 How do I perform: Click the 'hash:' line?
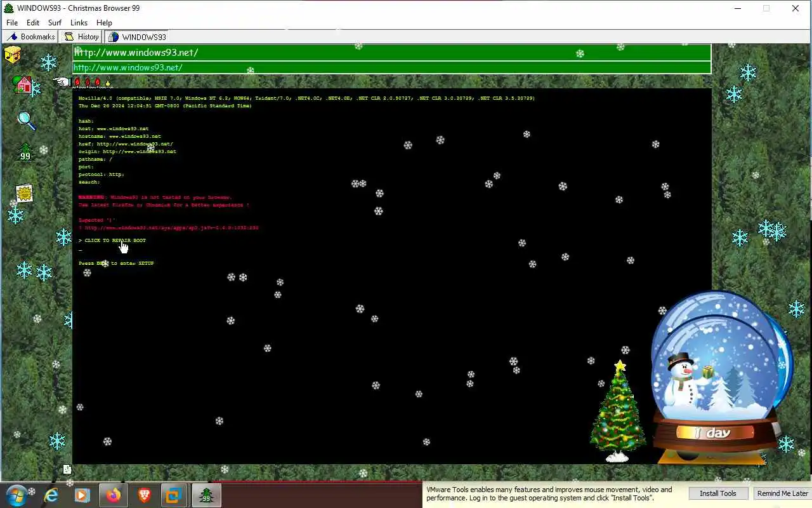point(86,121)
